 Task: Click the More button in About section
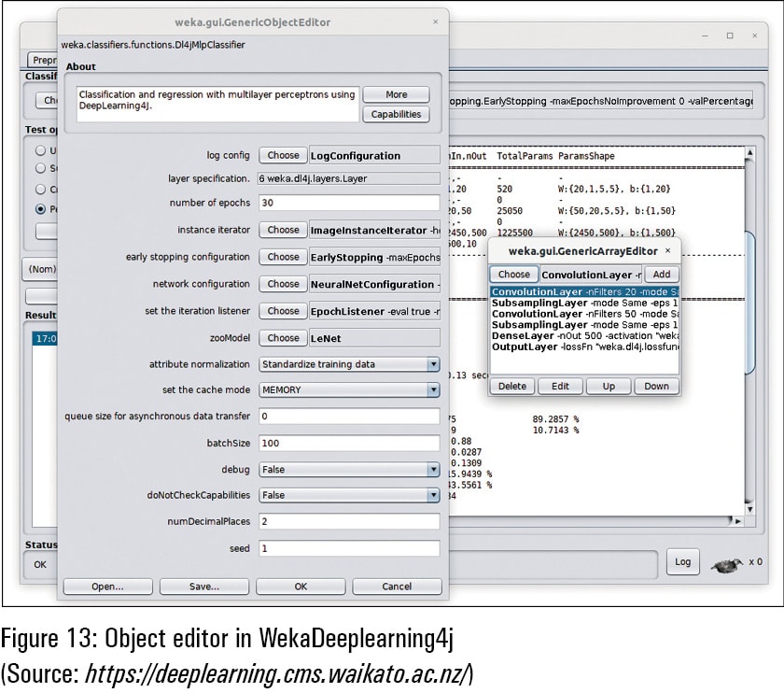pos(396,94)
